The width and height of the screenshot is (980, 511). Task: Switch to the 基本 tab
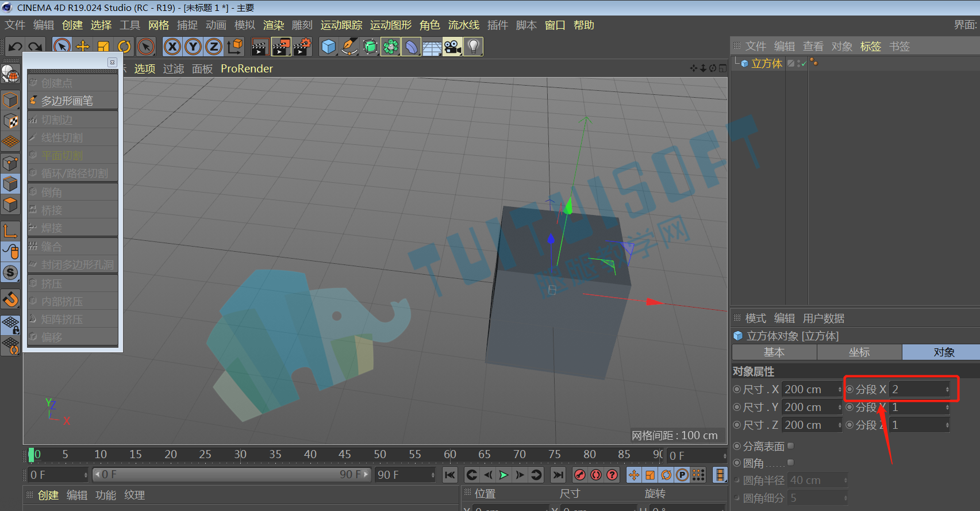click(774, 352)
